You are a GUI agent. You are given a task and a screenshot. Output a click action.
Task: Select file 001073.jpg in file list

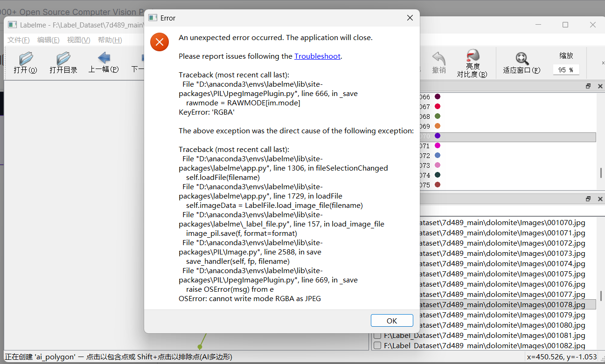click(x=502, y=254)
